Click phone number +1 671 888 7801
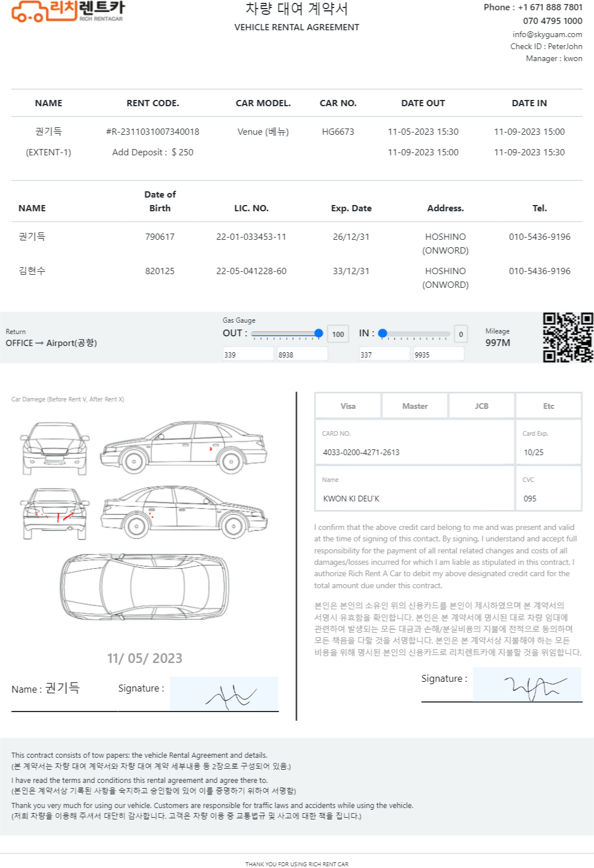The height and width of the screenshot is (868, 594). coord(550,7)
